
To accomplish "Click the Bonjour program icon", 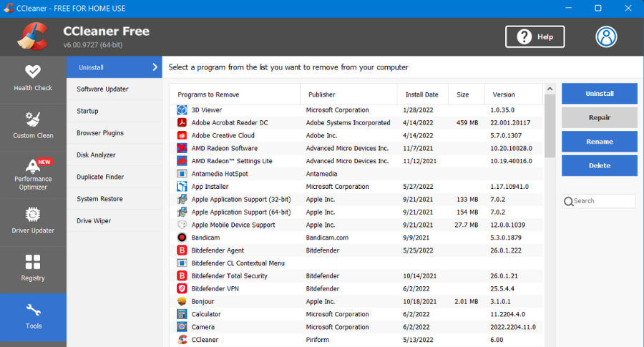I will tap(182, 301).
